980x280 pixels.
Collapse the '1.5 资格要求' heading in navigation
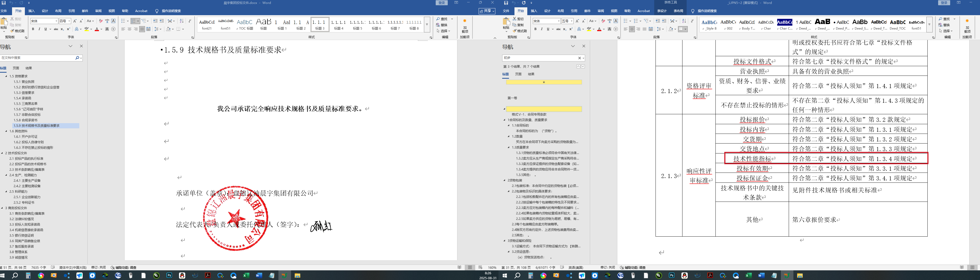(x=6, y=76)
